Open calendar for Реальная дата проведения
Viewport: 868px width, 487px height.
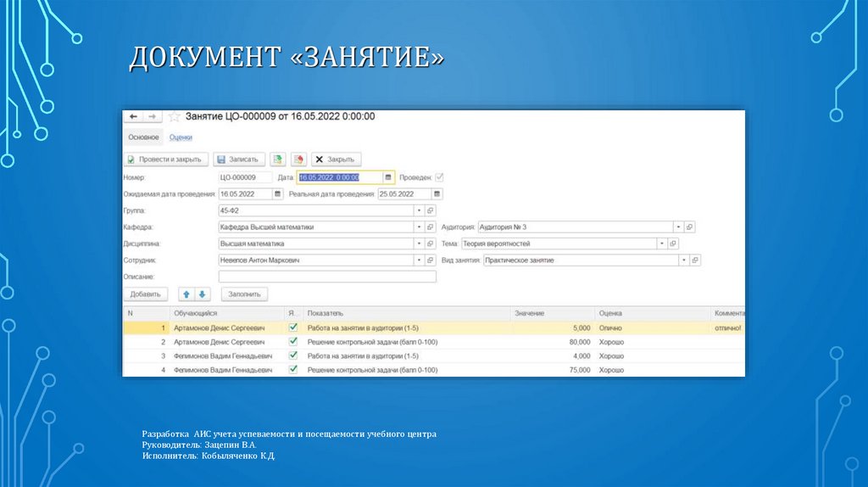437,194
